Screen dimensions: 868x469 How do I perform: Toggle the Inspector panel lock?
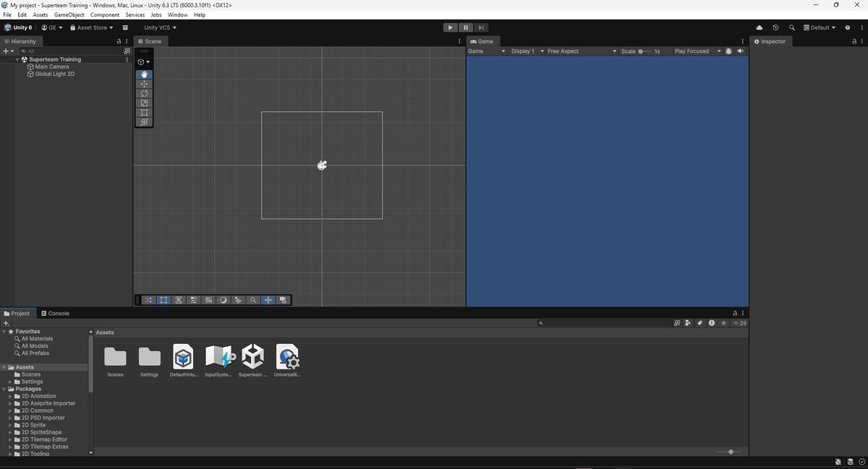click(854, 41)
